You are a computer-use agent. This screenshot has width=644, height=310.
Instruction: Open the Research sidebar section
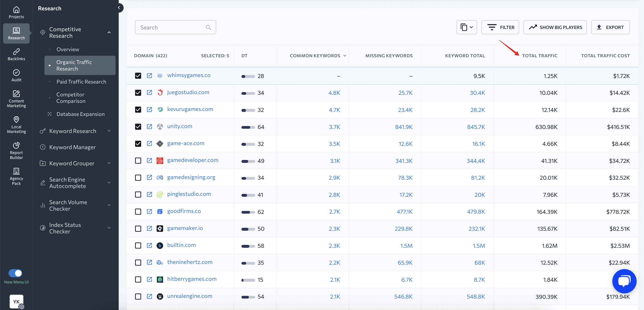coord(16,33)
